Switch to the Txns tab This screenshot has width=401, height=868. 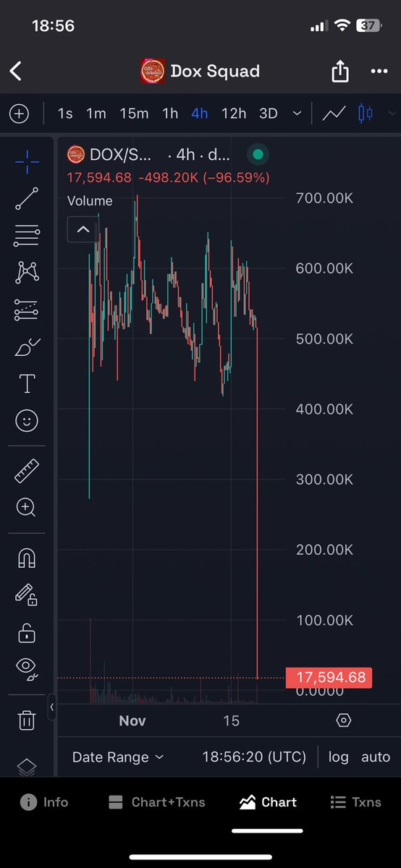click(x=356, y=802)
